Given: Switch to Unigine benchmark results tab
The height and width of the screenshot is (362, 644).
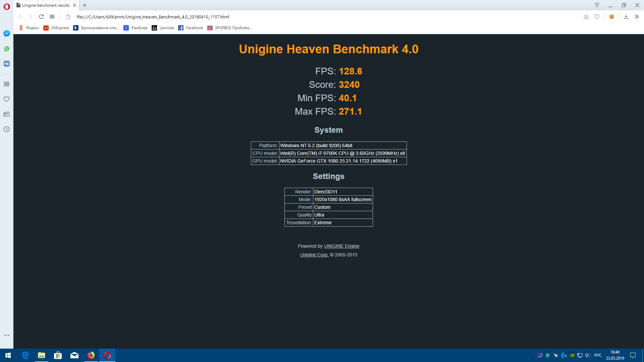Looking at the screenshot, I should click(x=46, y=5).
